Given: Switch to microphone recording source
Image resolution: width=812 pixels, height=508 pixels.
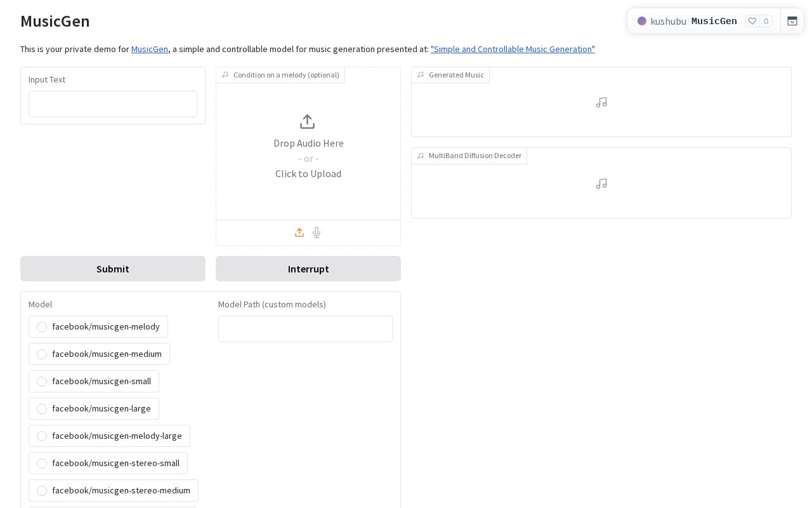Looking at the screenshot, I should [x=317, y=232].
